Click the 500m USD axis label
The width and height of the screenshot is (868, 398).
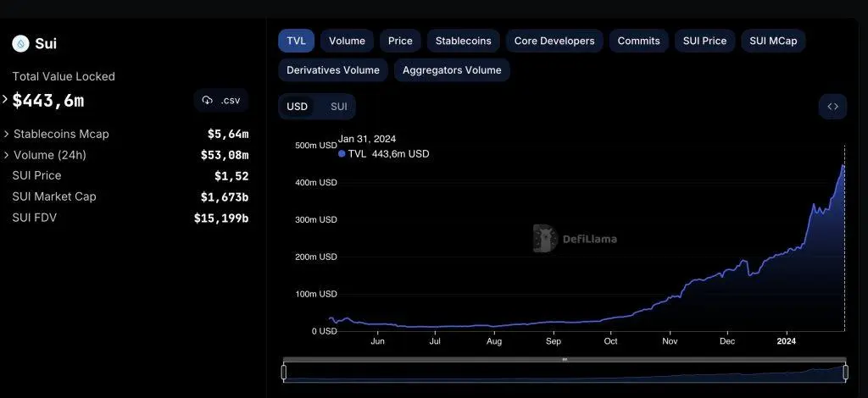(x=315, y=146)
